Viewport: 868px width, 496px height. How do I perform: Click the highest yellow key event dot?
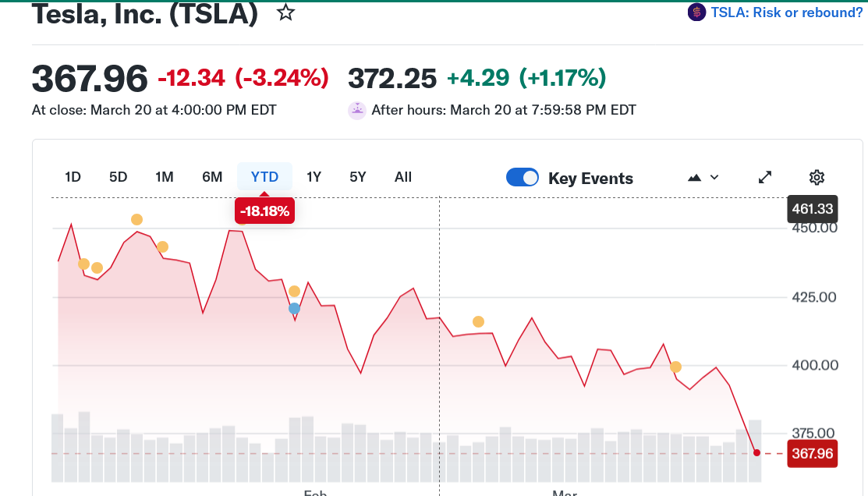pos(136,220)
